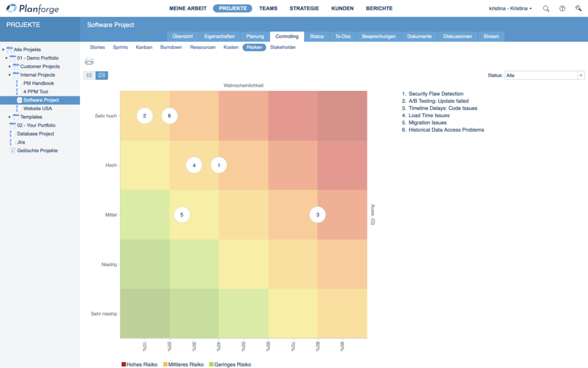Open the Kanban sub-view link
The width and height of the screenshot is (588, 368).
click(x=143, y=47)
